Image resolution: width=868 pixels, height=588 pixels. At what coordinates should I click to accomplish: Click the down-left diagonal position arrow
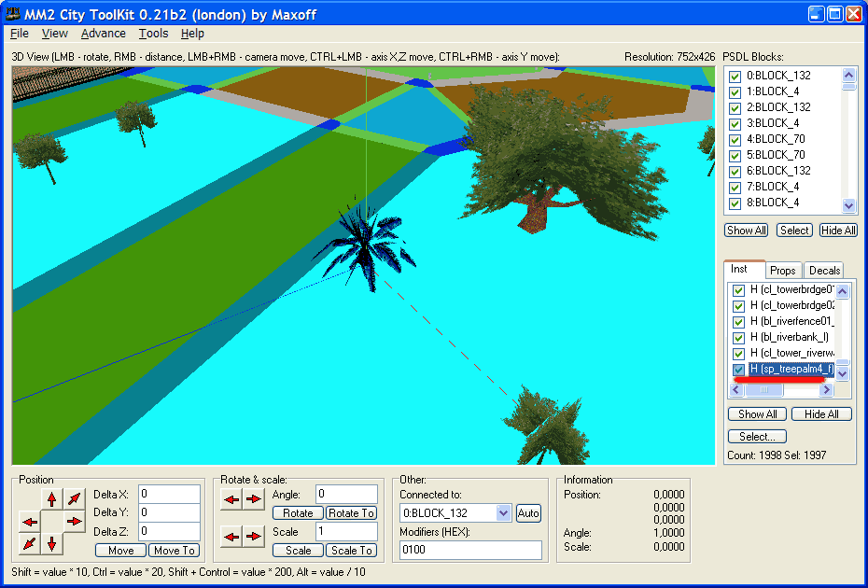tap(30, 542)
